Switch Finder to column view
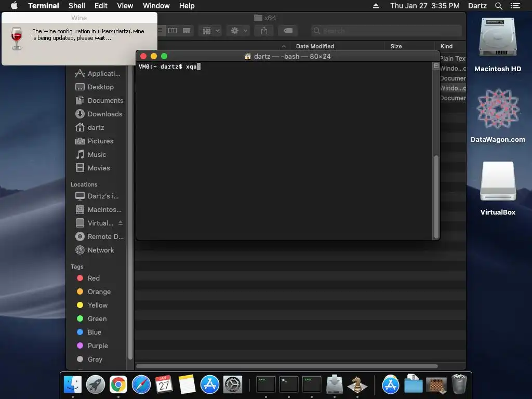Image resolution: width=532 pixels, height=399 pixels. (x=172, y=31)
